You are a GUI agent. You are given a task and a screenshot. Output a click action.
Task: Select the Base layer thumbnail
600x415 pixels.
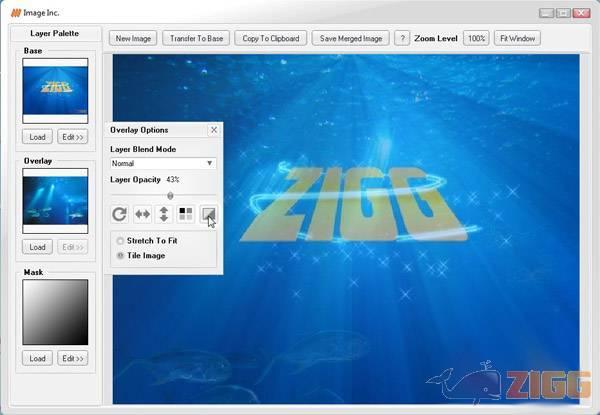point(55,91)
